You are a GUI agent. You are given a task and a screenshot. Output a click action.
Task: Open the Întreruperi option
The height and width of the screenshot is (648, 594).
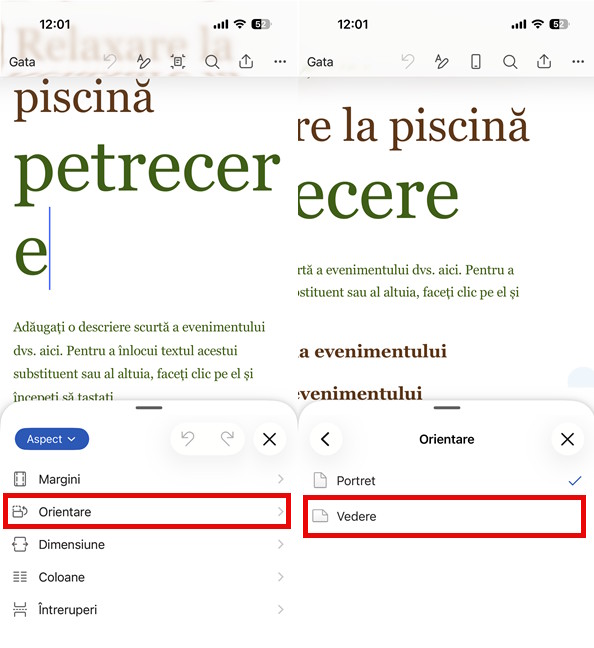click(x=148, y=610)
